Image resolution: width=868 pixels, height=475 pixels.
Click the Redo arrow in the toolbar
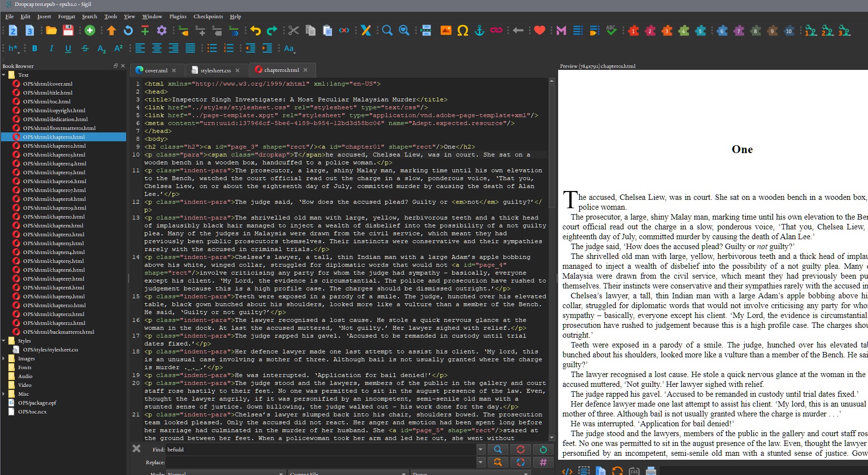(x=272, y=31)
